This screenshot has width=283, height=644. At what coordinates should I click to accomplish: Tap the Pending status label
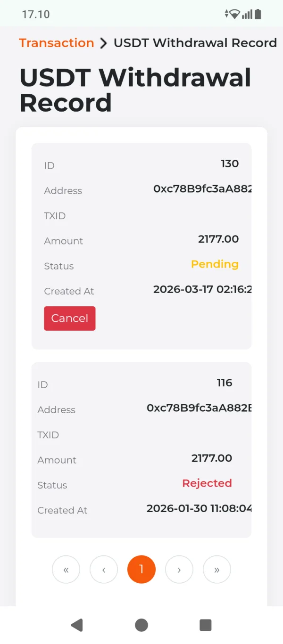pyautogui.click(x=215, y=264)
